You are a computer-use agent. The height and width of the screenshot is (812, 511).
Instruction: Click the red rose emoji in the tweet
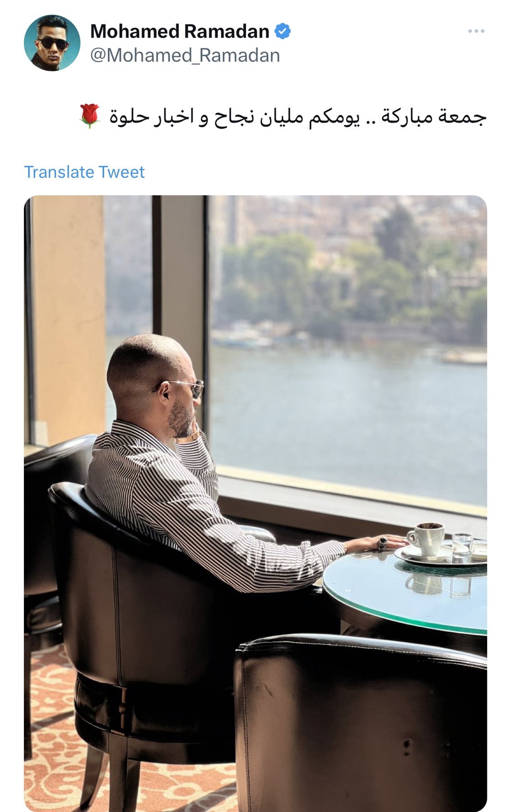89,116
